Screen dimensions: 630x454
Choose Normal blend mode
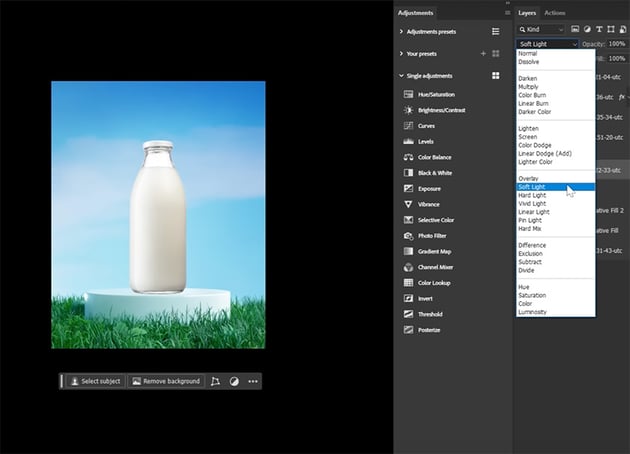[x=555, y=53]
